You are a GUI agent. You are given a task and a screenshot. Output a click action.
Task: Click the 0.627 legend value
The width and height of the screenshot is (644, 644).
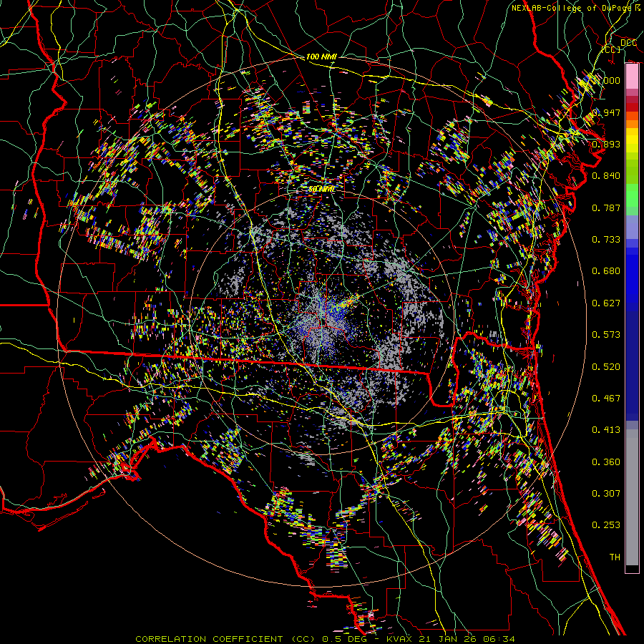tap(606, 303)
